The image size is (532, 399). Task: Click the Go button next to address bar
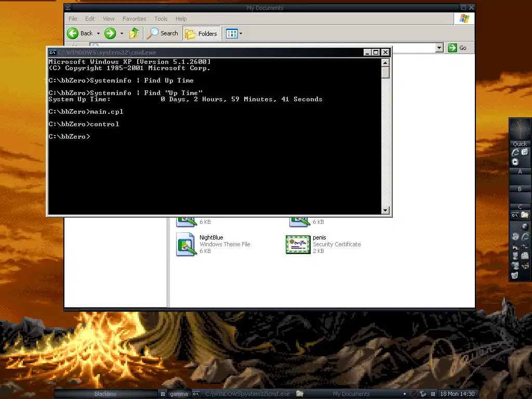point(457,48)
